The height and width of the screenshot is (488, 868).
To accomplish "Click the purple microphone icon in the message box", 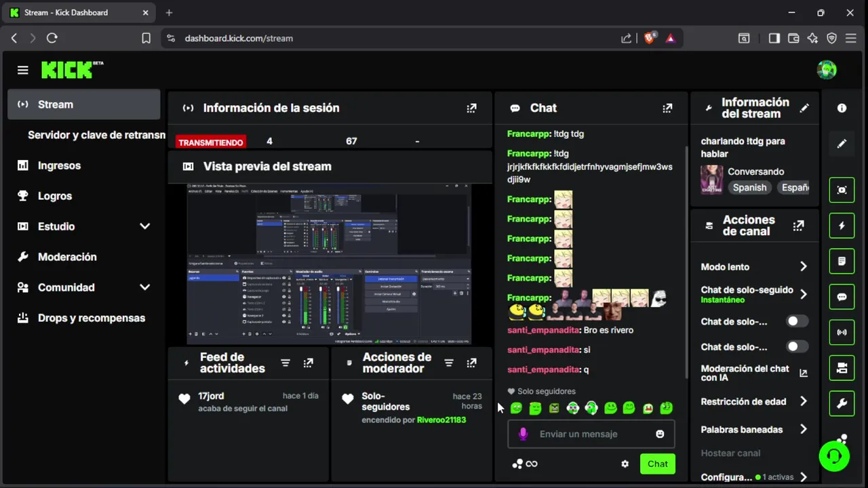I will pos(523,434).
